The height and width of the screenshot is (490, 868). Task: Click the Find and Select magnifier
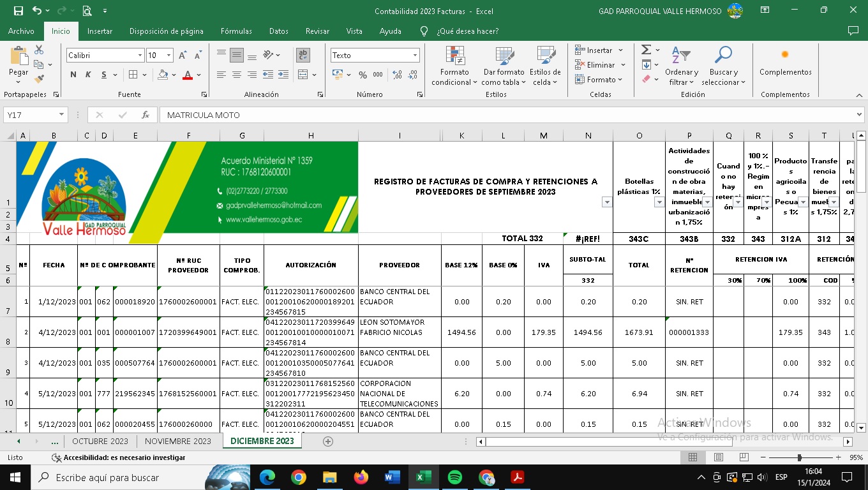[x=723, y=66]
